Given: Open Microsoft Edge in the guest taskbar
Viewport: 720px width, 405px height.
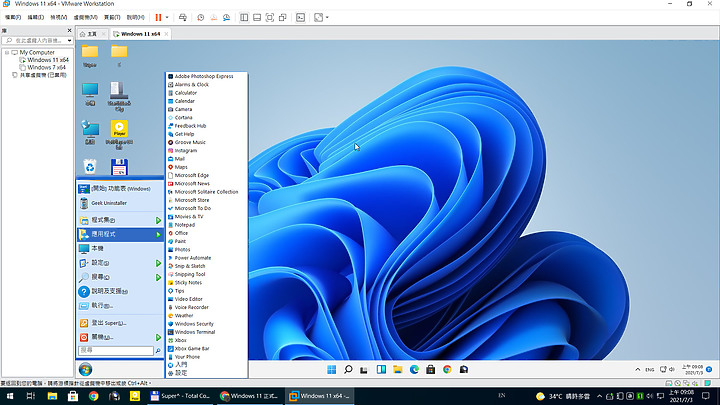Looking at the screenshot, I should coord(414,370).
